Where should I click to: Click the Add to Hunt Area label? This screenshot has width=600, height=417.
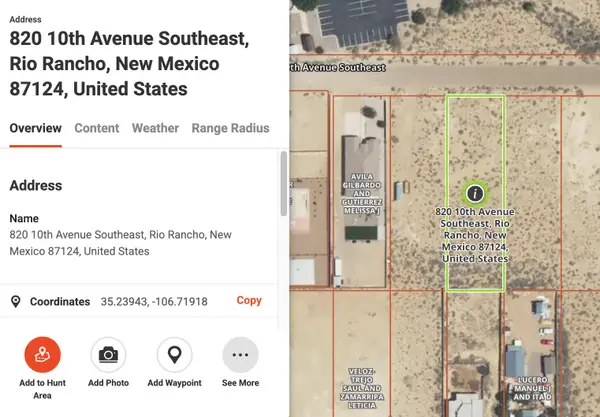(42, 389)
